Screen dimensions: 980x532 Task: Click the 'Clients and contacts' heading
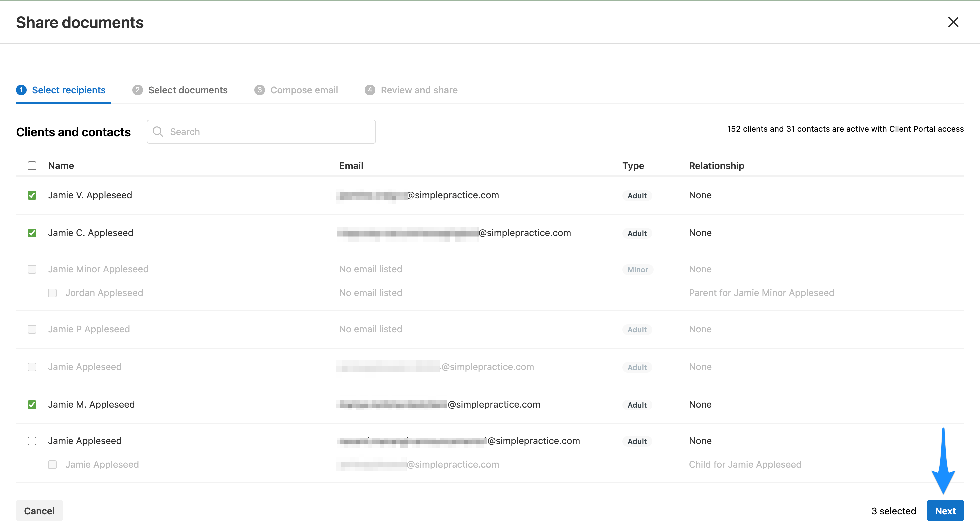click(x=73, y=132)
